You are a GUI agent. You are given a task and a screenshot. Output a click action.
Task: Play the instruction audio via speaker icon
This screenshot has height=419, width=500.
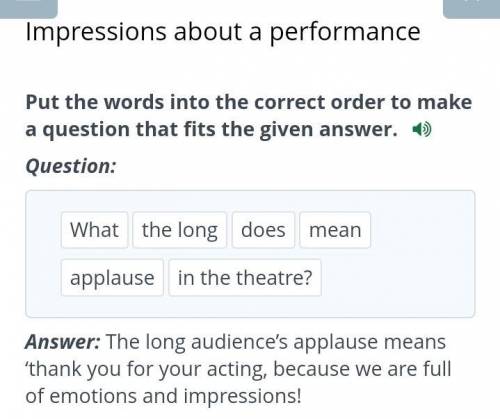pyautogui.click(x=422, y=129)
